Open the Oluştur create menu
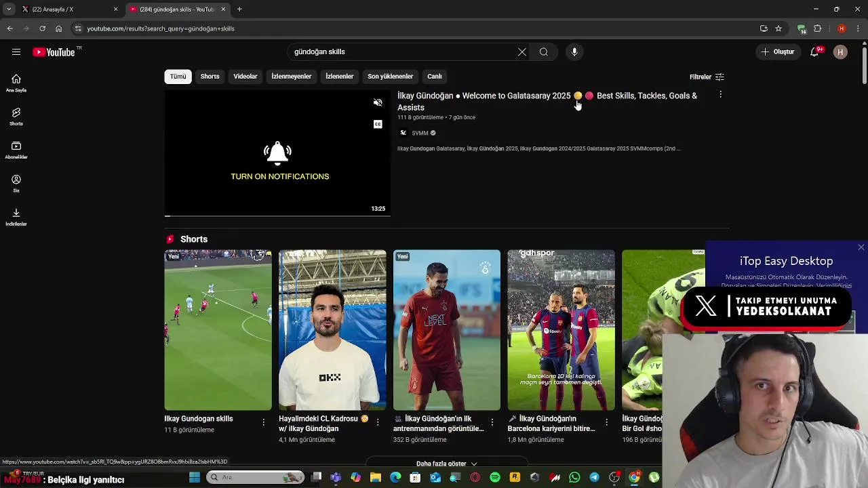This screenshot has height=488, width=868. click(x=777, y=52)
